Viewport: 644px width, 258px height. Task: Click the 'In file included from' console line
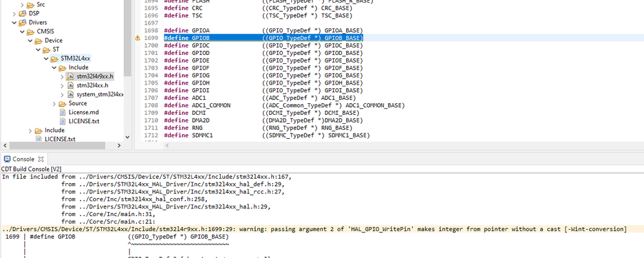146,177
